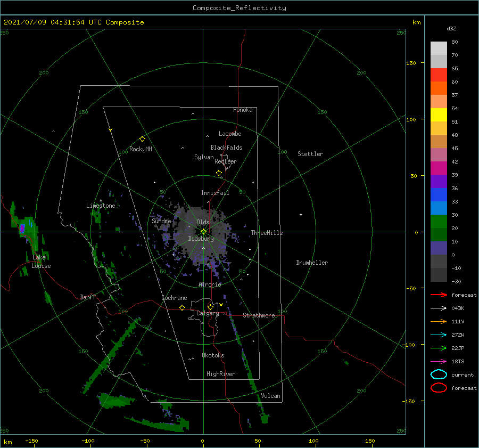Click the Calgary city label
The image size is (479, 448).
tap(208, 313)
